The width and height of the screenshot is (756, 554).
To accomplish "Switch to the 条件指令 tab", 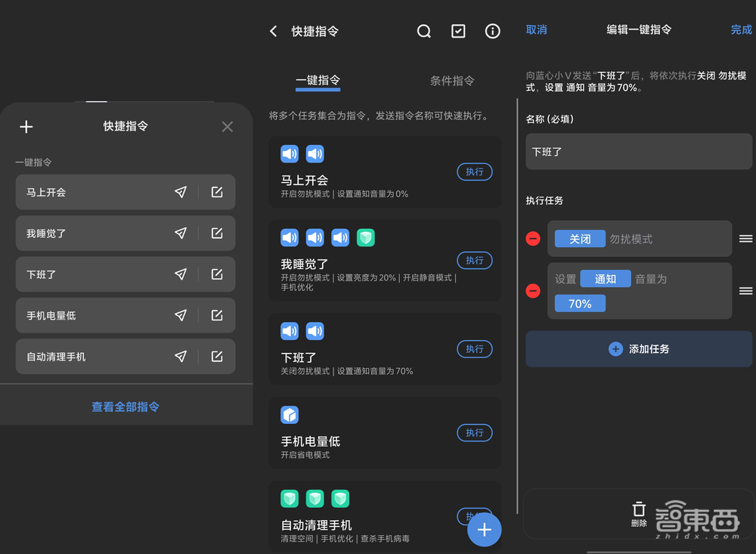I will pyautogui.click(x=452, y=80).
